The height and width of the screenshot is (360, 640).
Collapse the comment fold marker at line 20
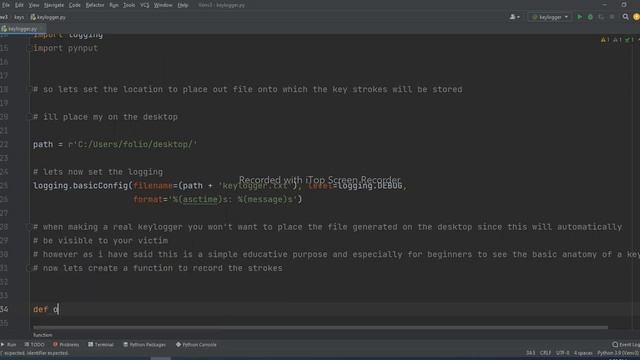29,117
